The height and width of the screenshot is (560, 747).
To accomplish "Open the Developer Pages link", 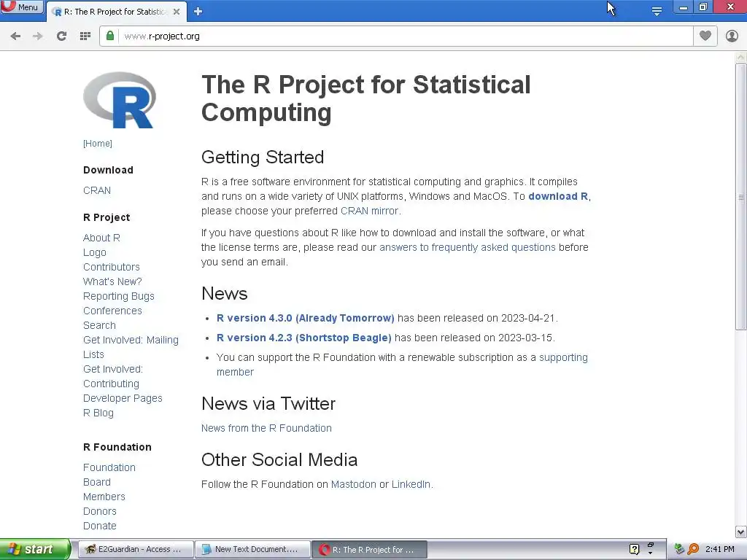I will coord(123,398).
